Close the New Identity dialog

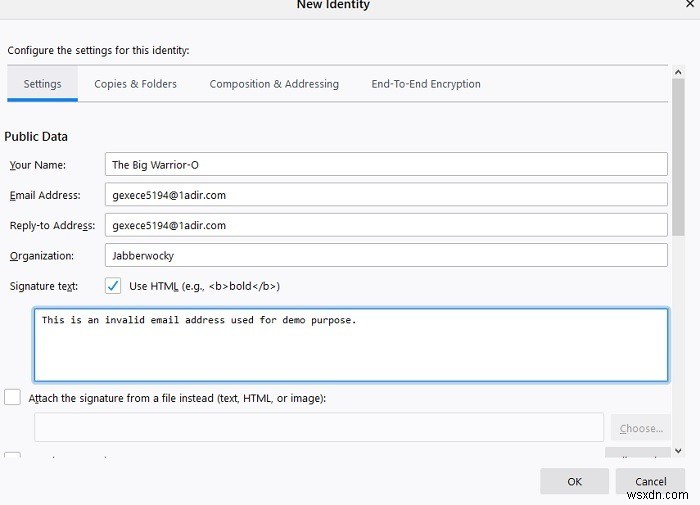pyautogui.click(x=690, y=4)
